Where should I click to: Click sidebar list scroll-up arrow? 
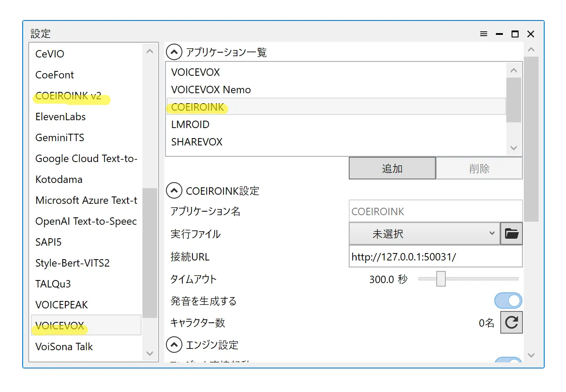coord(150,51)
